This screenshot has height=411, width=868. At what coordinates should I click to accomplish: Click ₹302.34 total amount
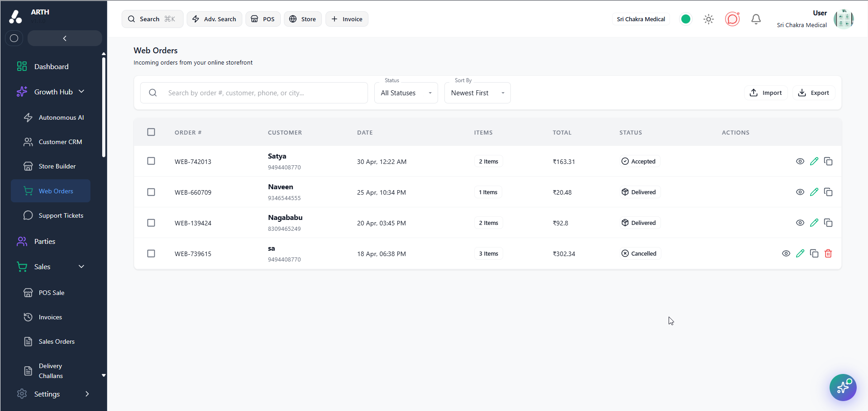pyautogui.click(x=564, y=254)
